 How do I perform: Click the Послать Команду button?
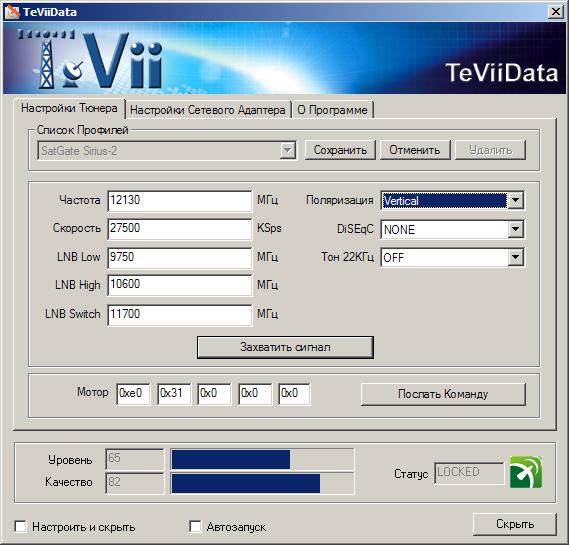443,394
